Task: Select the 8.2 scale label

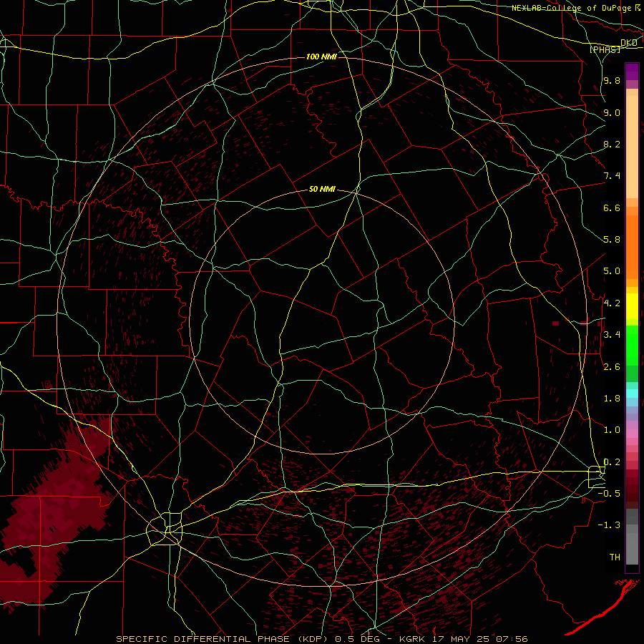Action: (612, 144)
